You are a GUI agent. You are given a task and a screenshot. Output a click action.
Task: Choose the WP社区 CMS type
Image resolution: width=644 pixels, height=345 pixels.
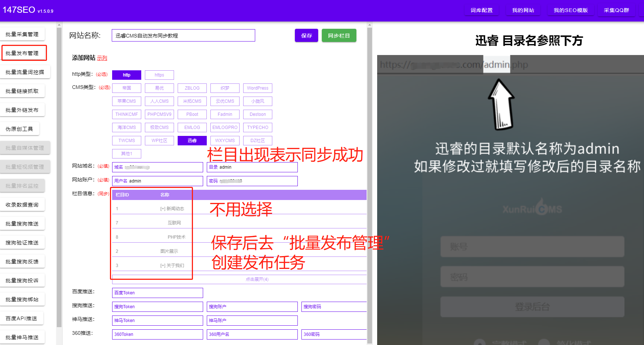pos(159,141)
